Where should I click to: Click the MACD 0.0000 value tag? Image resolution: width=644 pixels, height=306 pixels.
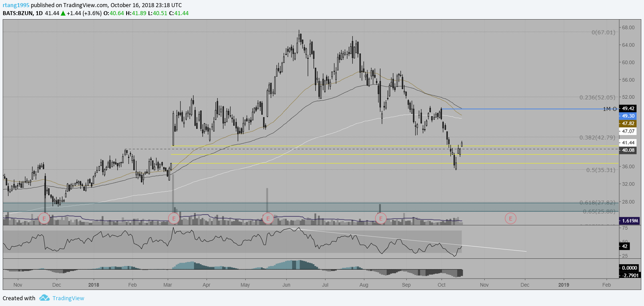(630, 268)
